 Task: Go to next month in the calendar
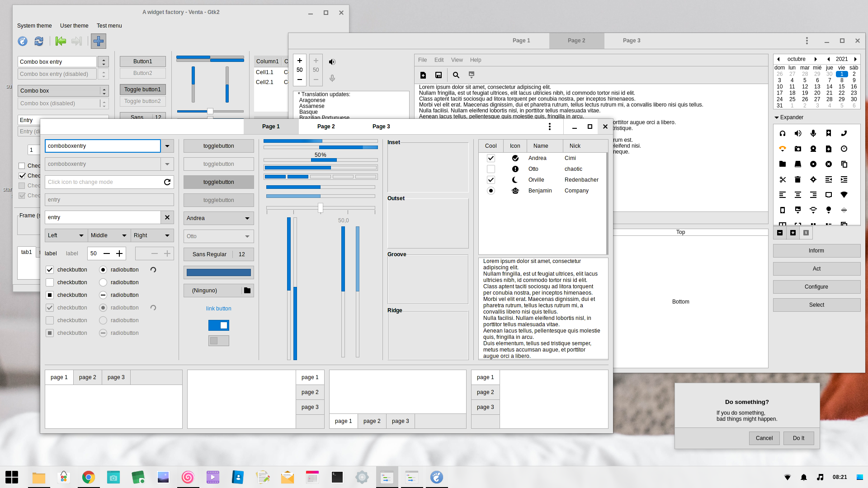coord(816,59)
